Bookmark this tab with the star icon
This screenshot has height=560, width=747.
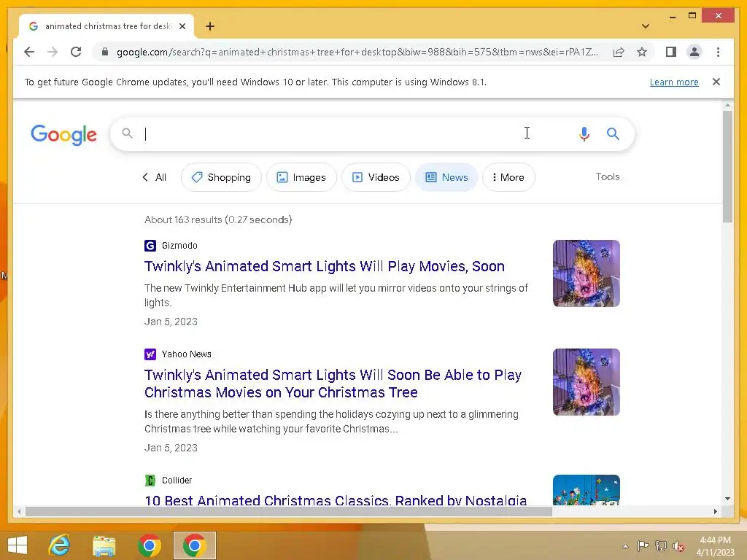[x=642, y=52]
